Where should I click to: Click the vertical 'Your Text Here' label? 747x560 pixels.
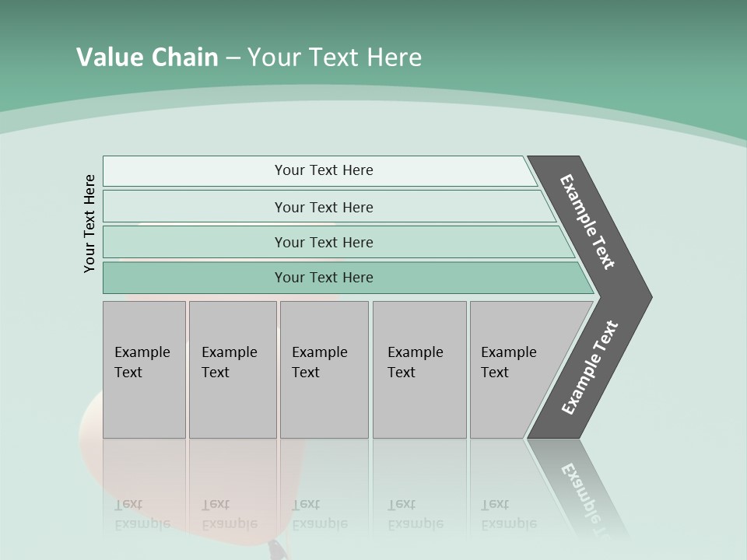[x=89, y=223]
